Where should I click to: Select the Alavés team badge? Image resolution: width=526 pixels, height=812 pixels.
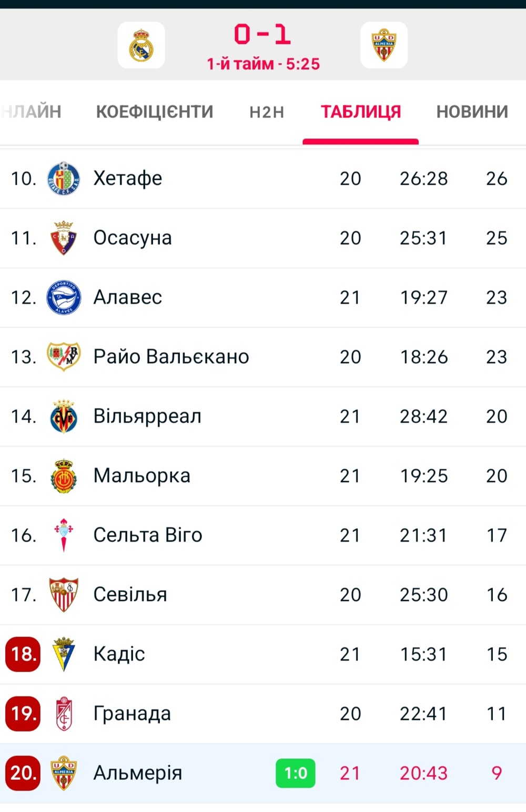pos(64,297)
